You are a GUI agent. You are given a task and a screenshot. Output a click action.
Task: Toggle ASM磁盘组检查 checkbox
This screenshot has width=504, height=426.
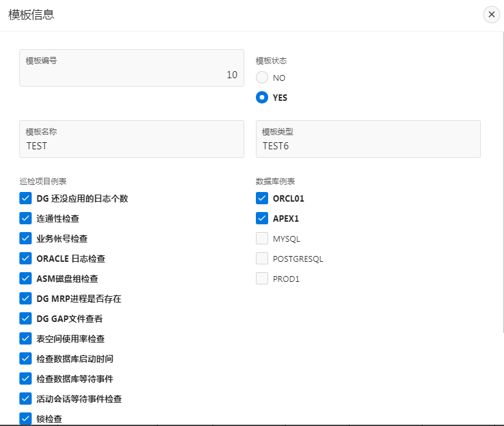point(26,279)
